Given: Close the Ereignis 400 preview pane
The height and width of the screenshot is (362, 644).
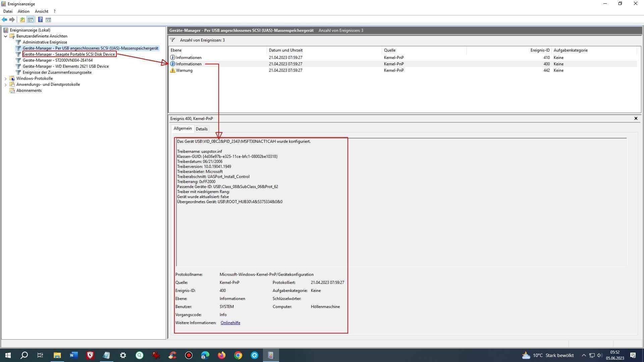Looking at the screenshot, I should pyautogui.click(x=636, y=118).
